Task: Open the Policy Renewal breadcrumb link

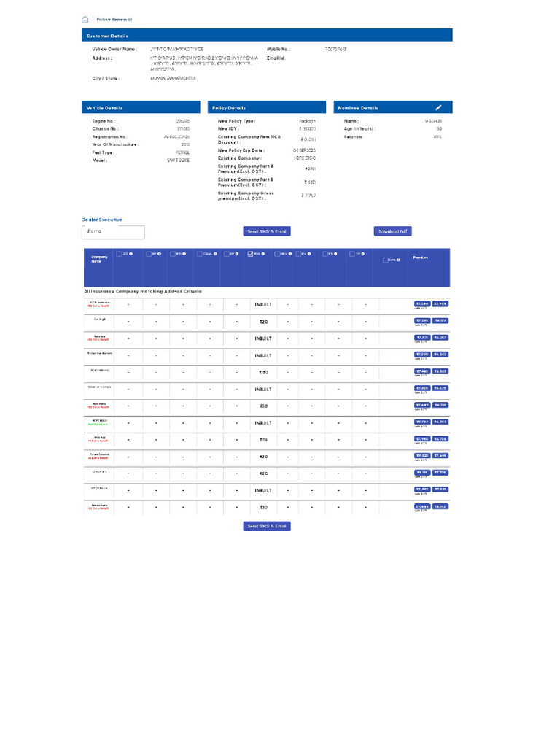Action: point(114,20)
